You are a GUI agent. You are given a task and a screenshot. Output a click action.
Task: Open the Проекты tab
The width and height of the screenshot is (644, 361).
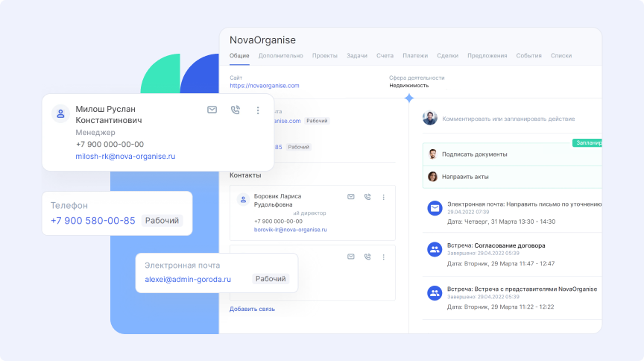click(325, 56)
